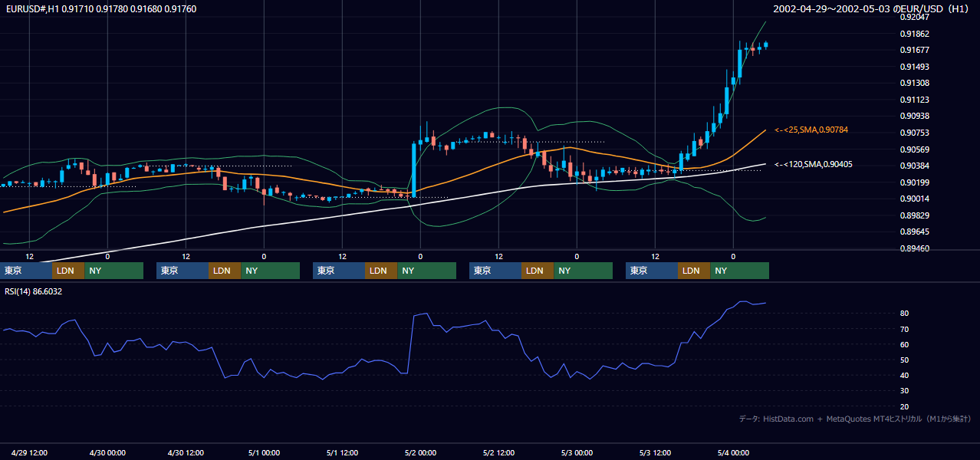Click price level 0.89460 on axis
980x460 pixels.
[915, 248]
